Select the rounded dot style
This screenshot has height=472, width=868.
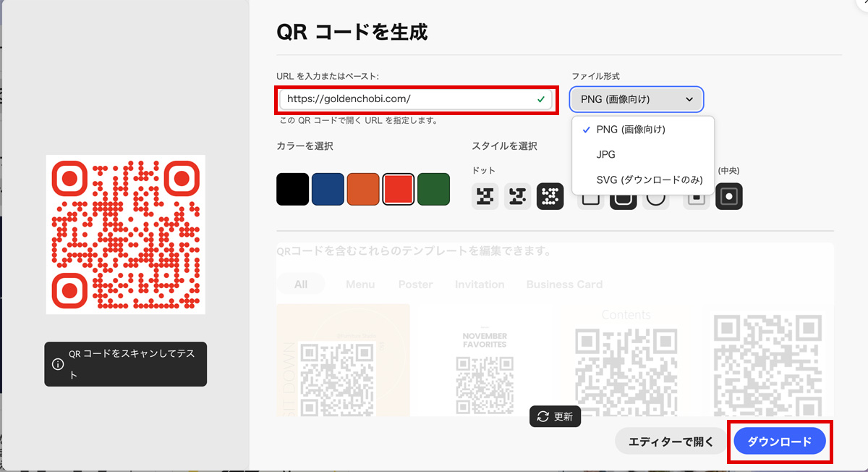(550, 196)
